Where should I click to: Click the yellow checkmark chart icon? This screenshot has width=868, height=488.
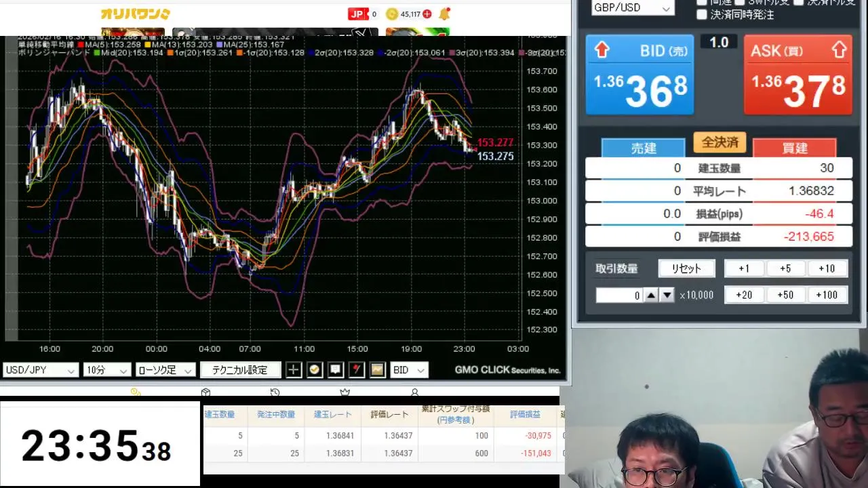pyautogui.click(x=315, y=370)
